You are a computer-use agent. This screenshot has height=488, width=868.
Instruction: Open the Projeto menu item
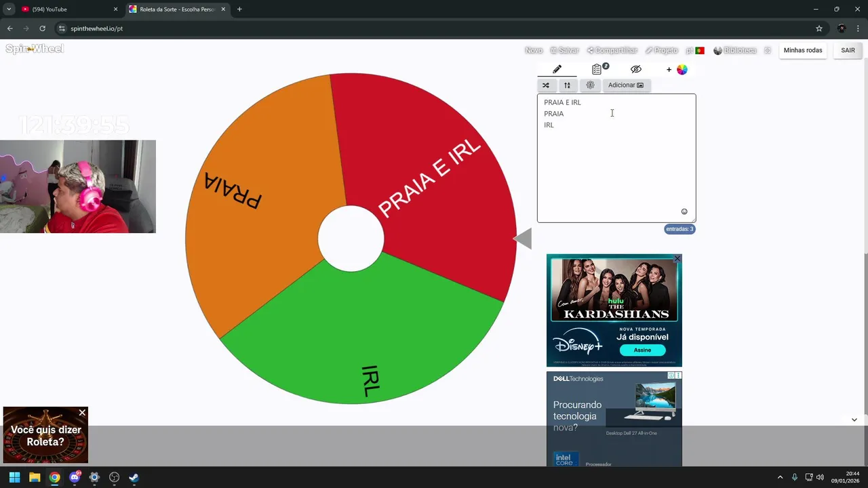click(661, 50)
